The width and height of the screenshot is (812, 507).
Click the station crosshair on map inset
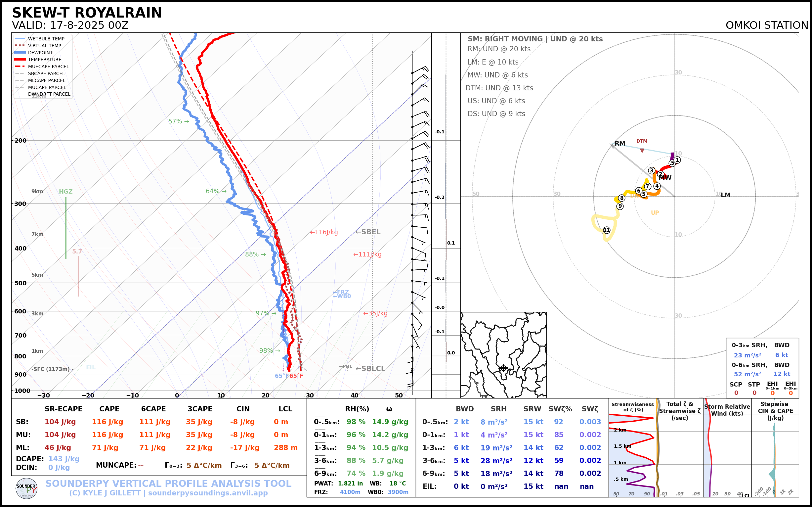pyautogui.click(x=503, y=368)
